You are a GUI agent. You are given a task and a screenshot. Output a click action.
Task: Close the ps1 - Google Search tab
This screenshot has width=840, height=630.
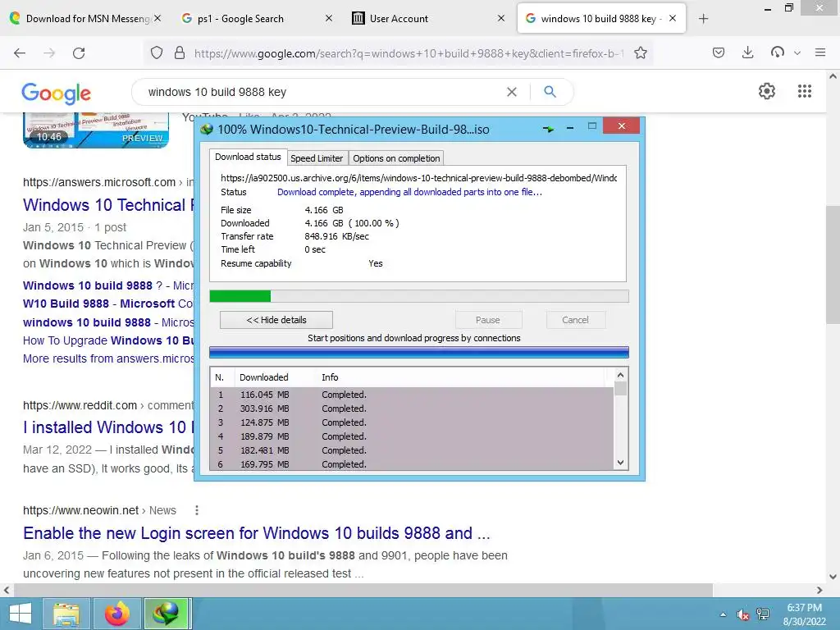point(329,18)
